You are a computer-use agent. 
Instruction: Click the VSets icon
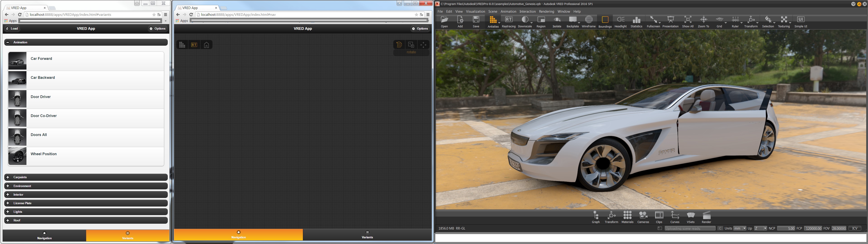690,217
